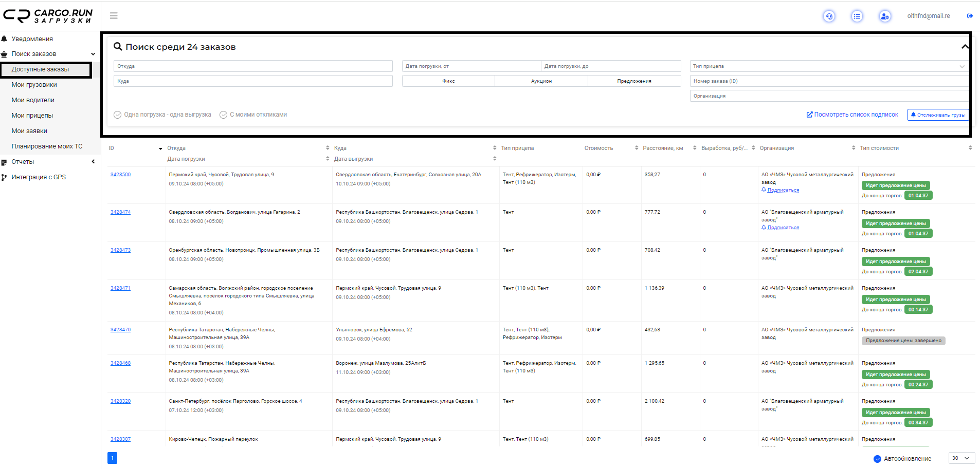Image resolution: width=980 pixels, height=469 pixels.
Task: Click Идет предложение цены for order 3428473
Action: pos(896,261)
